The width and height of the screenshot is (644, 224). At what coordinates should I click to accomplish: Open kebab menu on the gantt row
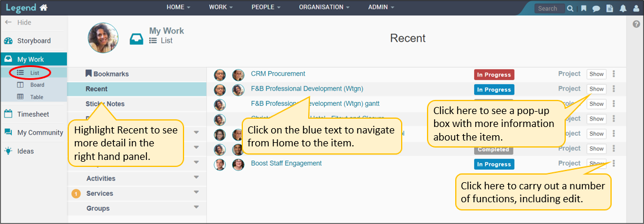pos(613,104)
